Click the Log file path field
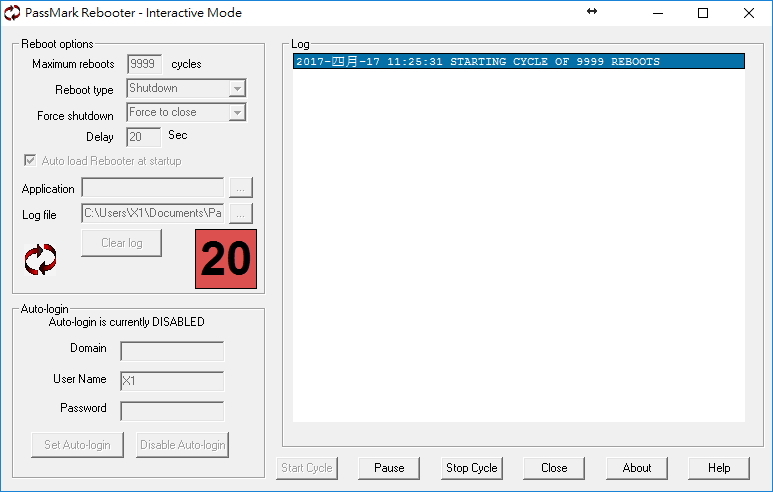The height and width of the screenshot is (492, 773). click(152, 213)
